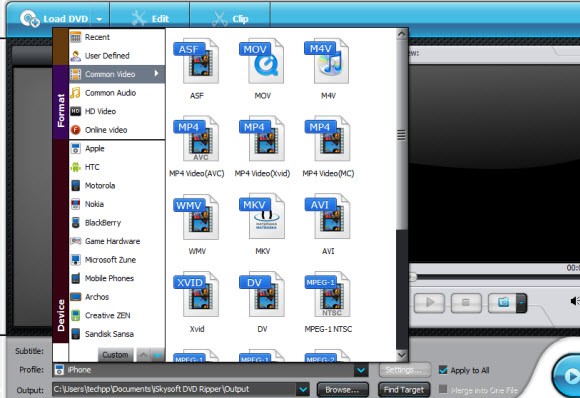Viewport: 580px width, 398px height.
Task: Take a snapshot with camera button
Action: click(503, 303)
